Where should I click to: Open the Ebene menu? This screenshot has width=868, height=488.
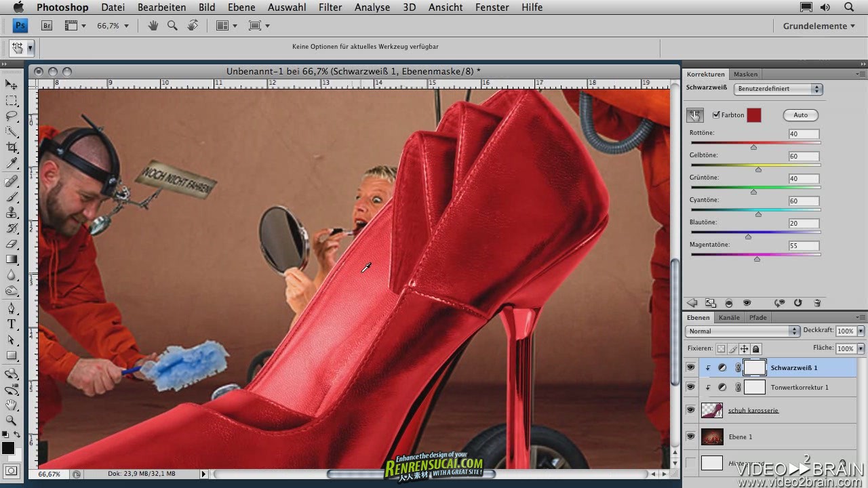241,7
